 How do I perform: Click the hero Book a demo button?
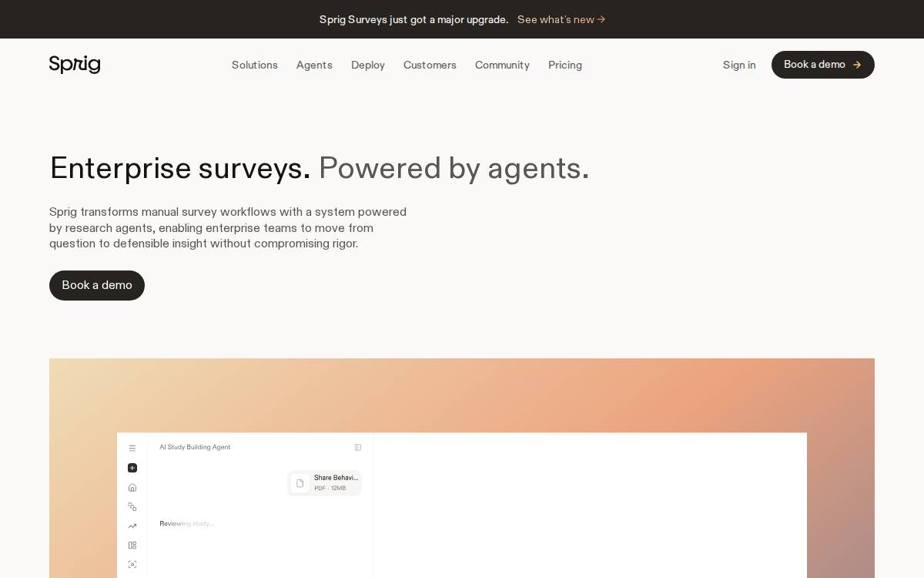(97, 285)
